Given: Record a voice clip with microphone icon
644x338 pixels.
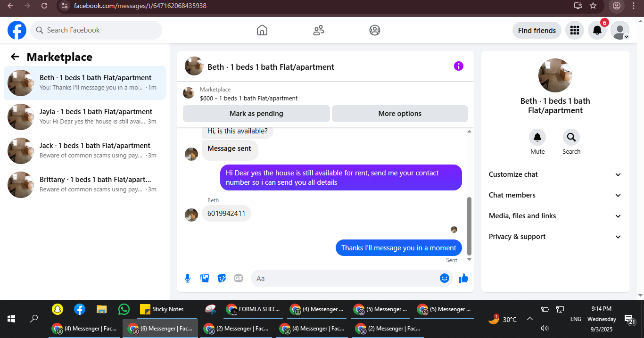Looking at the screenshot, I should tap(188, 278).
